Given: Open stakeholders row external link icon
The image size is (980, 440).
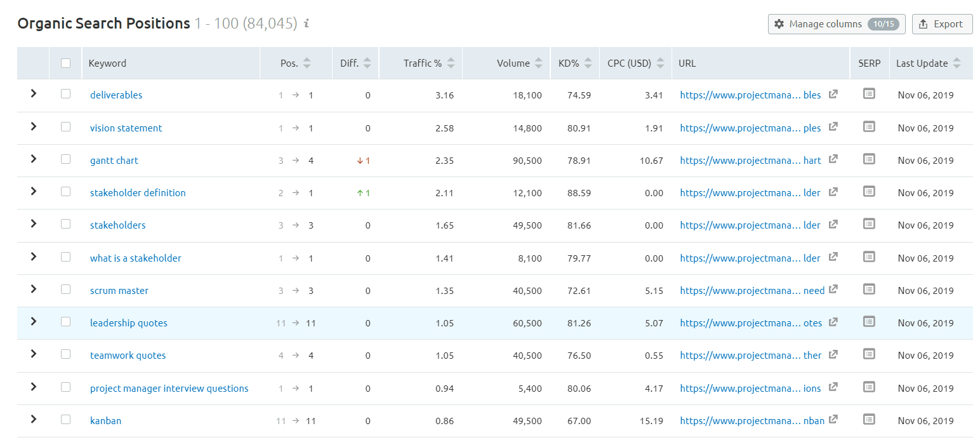Looking at the screenshot, I should tap(833, 224).
